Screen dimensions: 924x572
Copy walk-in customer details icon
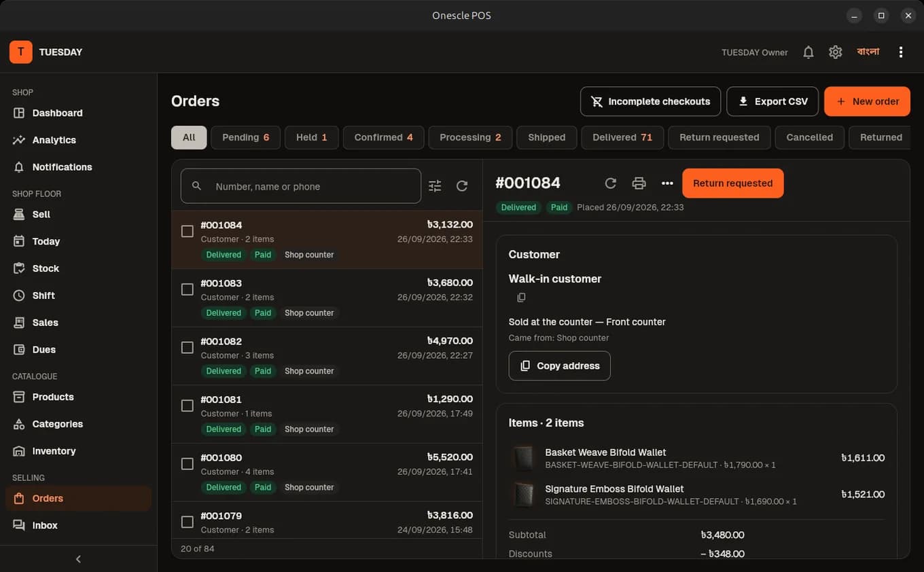(x=521, y=298)
